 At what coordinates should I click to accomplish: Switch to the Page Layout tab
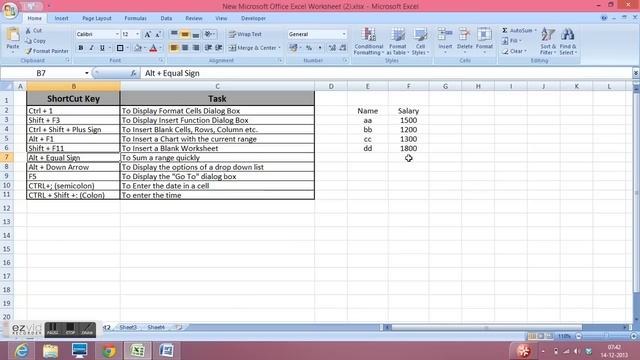(97, 18)
